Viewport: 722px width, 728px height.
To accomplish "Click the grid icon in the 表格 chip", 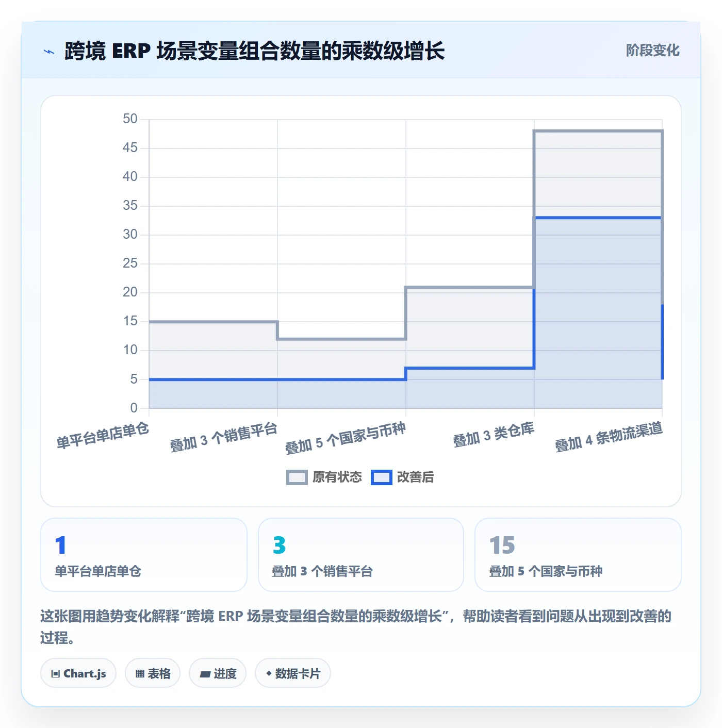I will [x=140, y=674].
